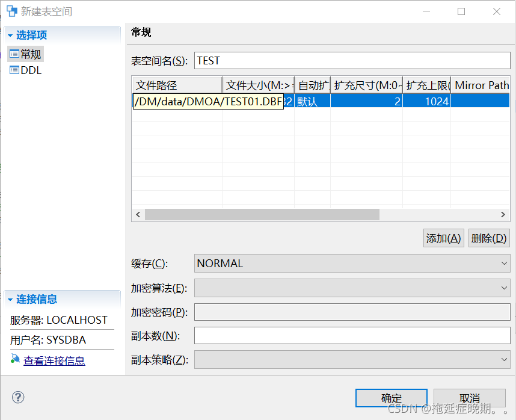Viewport: 516px width, 420px height.
Task: Confirm with the 确定 button
Action: (x=392, y=398)
